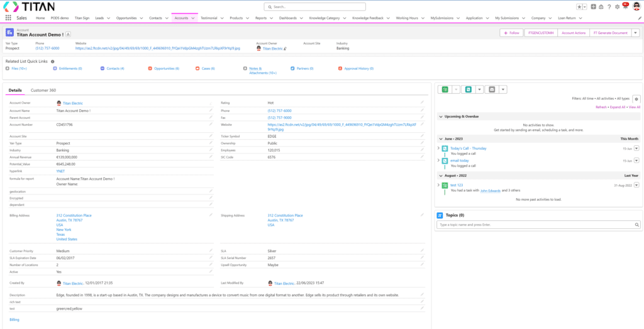Open the App Launcher grid icon
Image resolution: width=644 pixels, height=329 pixels.
point(8,18)
